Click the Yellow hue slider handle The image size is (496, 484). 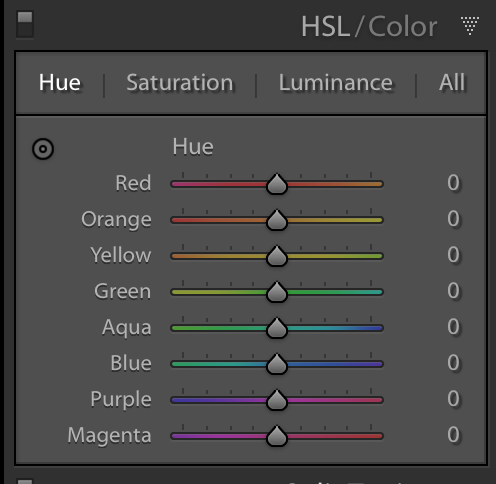click(x=277, y=256)
